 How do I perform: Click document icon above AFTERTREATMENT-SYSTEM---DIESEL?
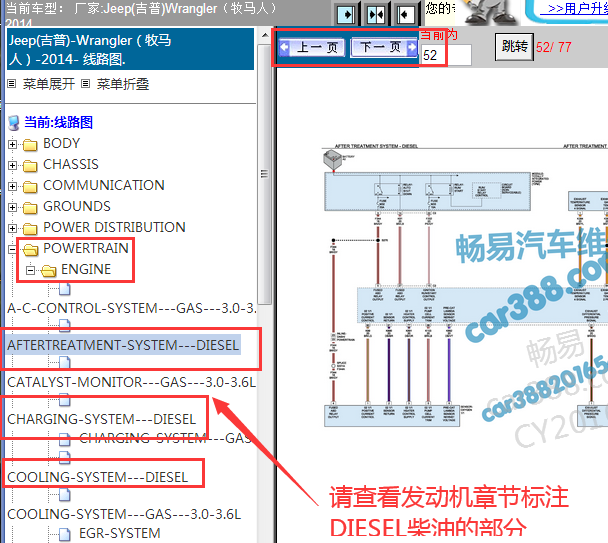click(65, 326)
